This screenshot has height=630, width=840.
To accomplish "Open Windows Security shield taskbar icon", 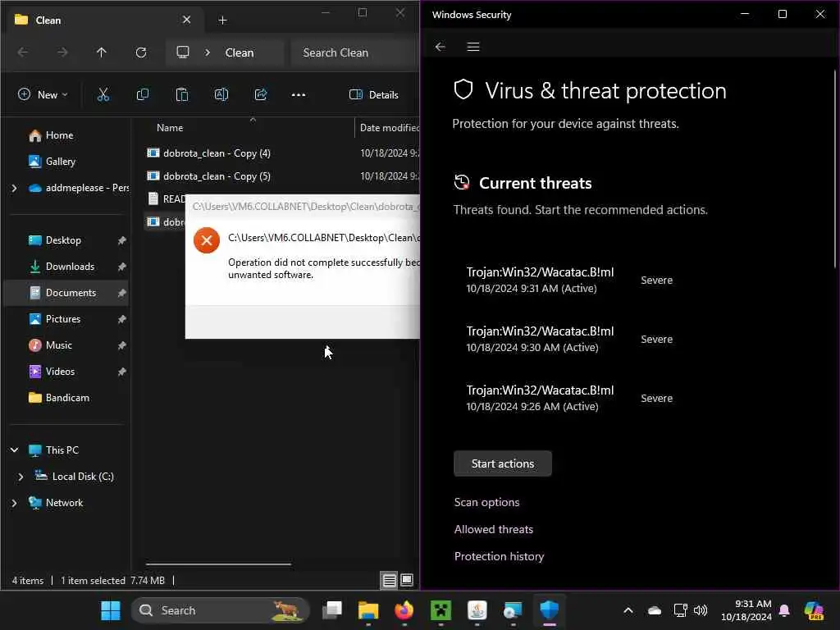I will tap(549, 610).
